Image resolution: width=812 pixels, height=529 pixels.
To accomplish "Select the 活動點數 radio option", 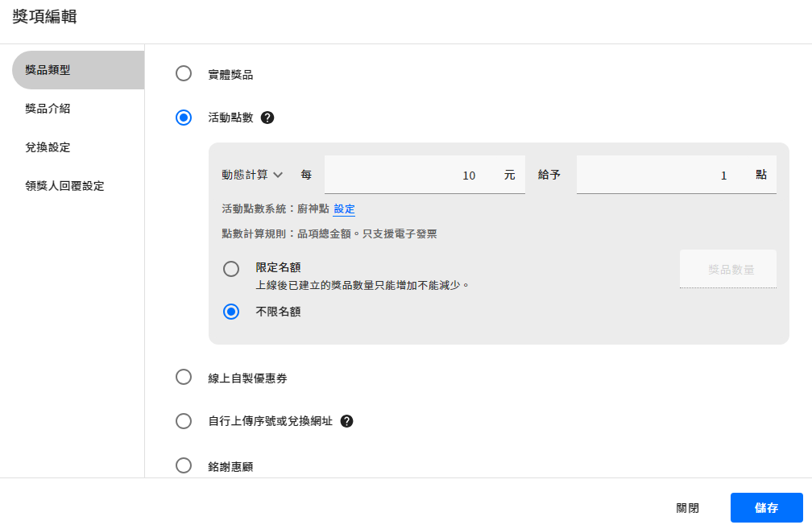I will click(184, 118).
